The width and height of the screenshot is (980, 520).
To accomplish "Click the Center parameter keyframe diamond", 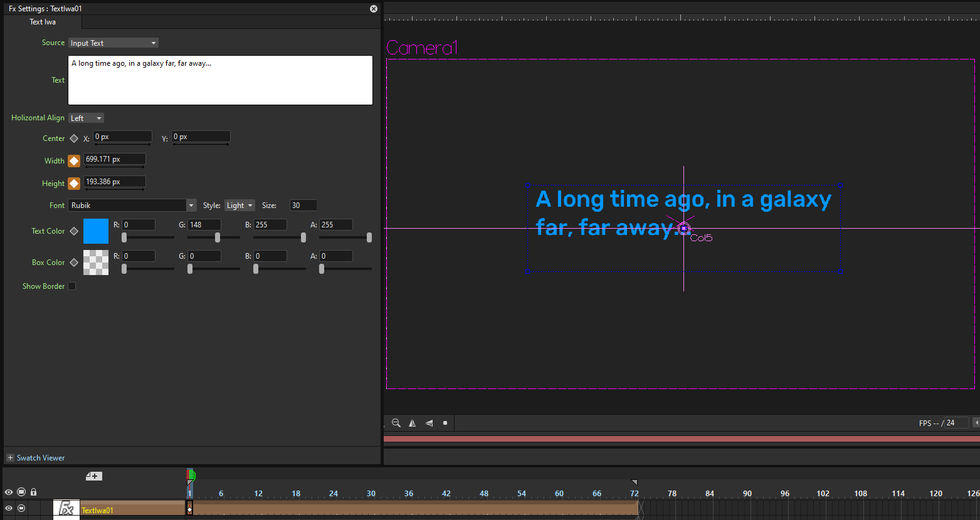I will (x=74, y=138).
